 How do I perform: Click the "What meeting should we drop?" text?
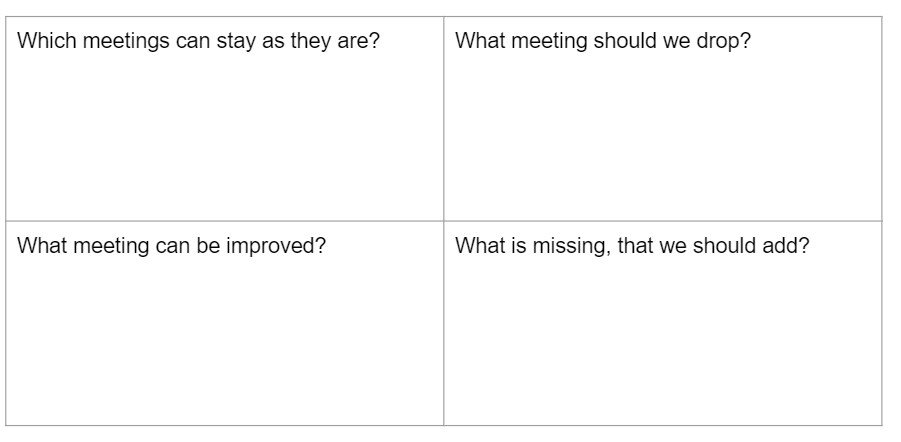tap(603, 43)
